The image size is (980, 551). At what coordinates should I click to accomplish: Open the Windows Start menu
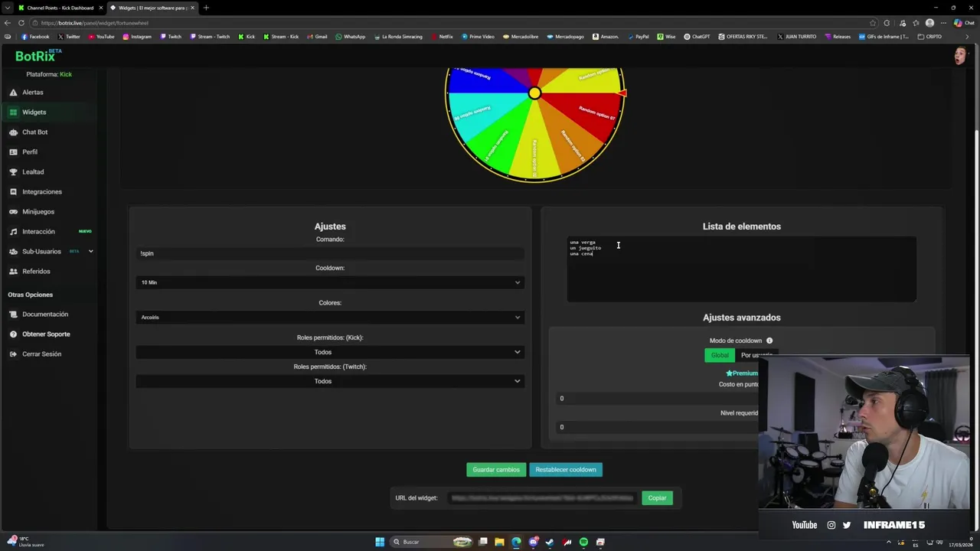tap(380, 542)
